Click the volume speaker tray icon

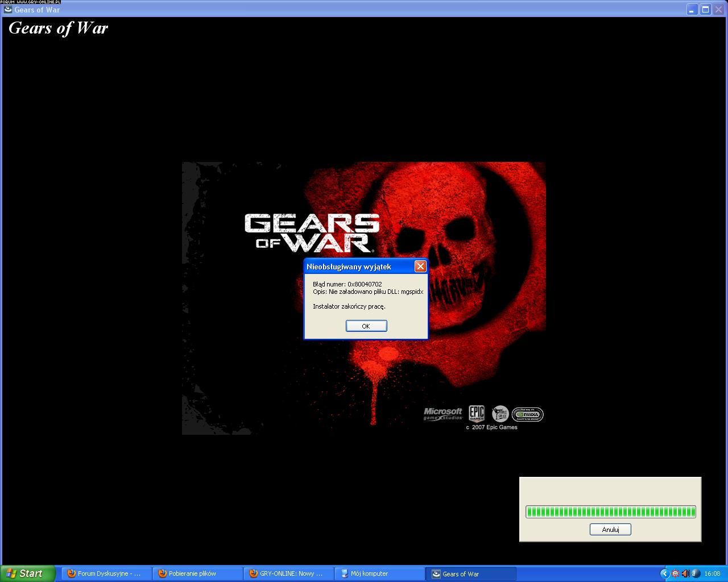click(x=685, y=573)
